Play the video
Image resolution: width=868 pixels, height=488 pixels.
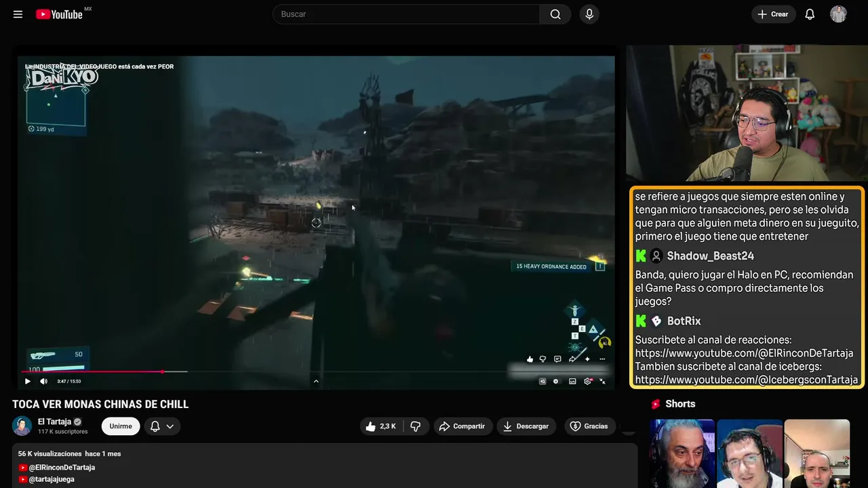(x=28, y=382)
